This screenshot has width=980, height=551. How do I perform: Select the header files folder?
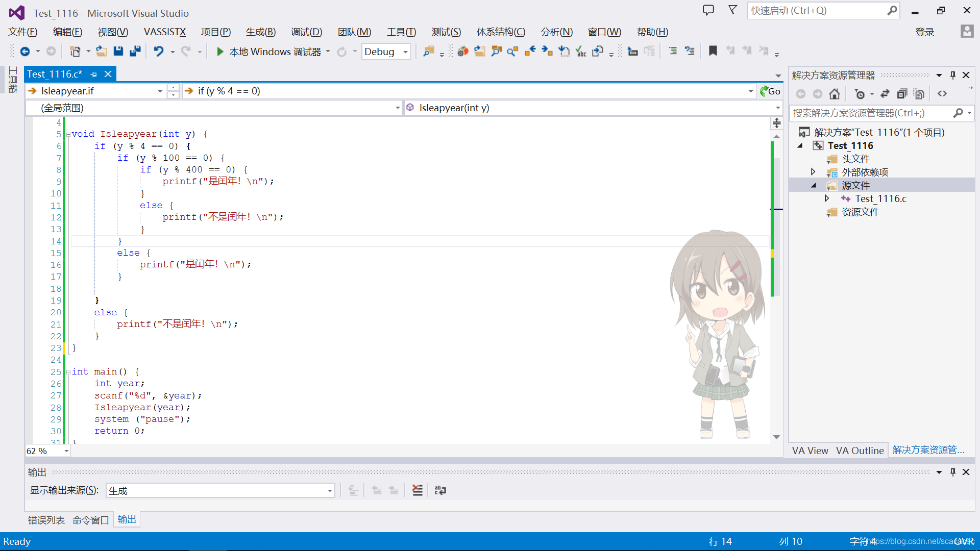pos(855,159)
